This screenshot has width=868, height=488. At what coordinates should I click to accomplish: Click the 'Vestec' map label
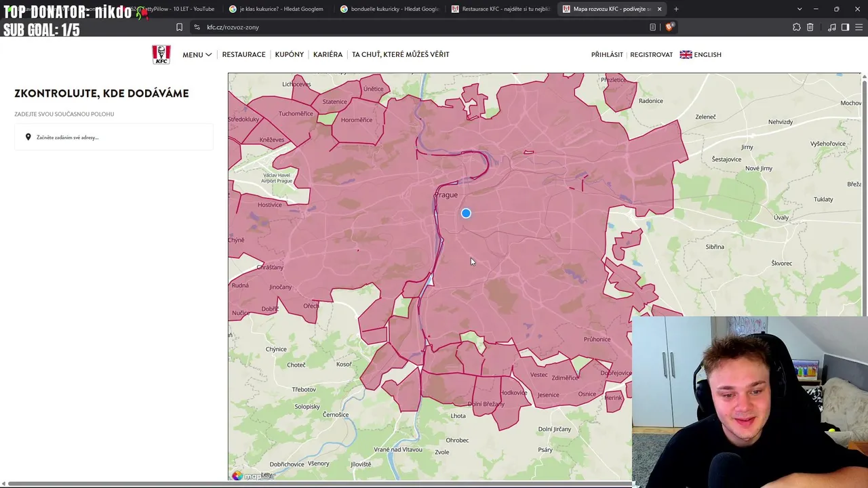point(538,375)
